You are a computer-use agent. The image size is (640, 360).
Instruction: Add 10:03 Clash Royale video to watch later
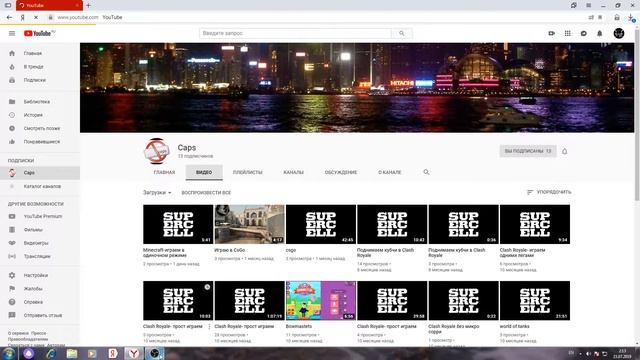(x=207, y=287)
